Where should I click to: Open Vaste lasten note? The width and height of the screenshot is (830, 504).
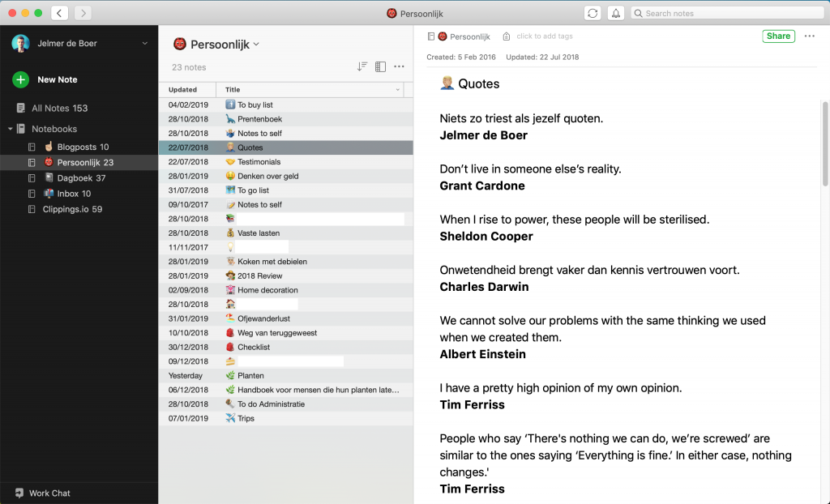pos(286,233)
